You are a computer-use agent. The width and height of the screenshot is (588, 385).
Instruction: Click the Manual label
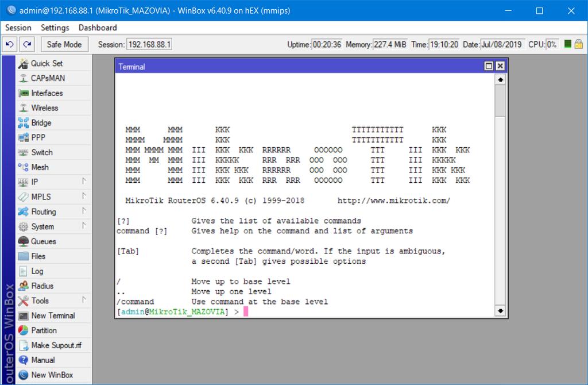click(x=42, y=360)
